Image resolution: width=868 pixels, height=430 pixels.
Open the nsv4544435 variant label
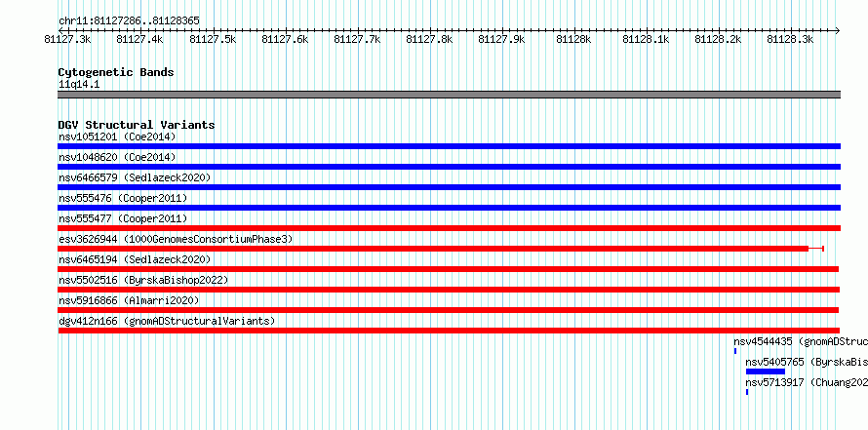tap(801, 341)
